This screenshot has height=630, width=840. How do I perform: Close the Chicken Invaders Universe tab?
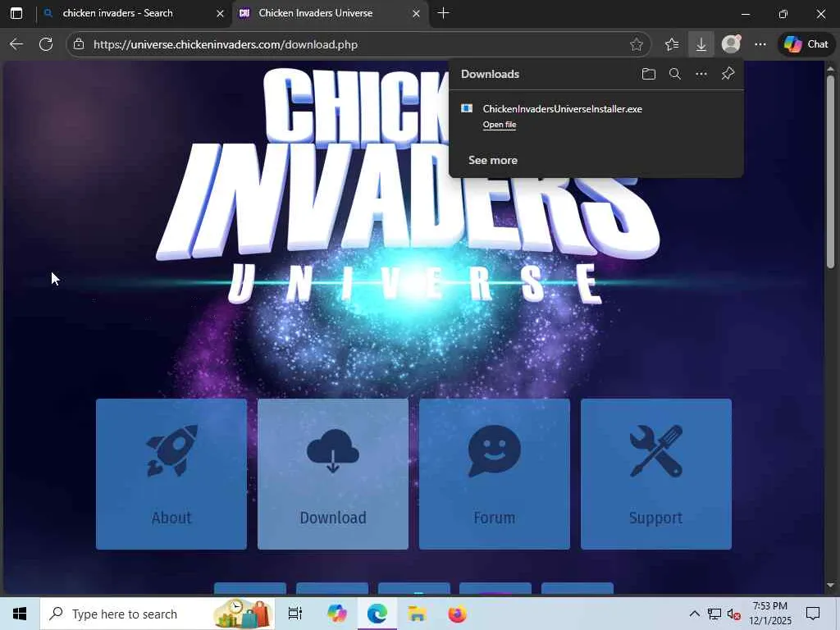click(416, 13)
